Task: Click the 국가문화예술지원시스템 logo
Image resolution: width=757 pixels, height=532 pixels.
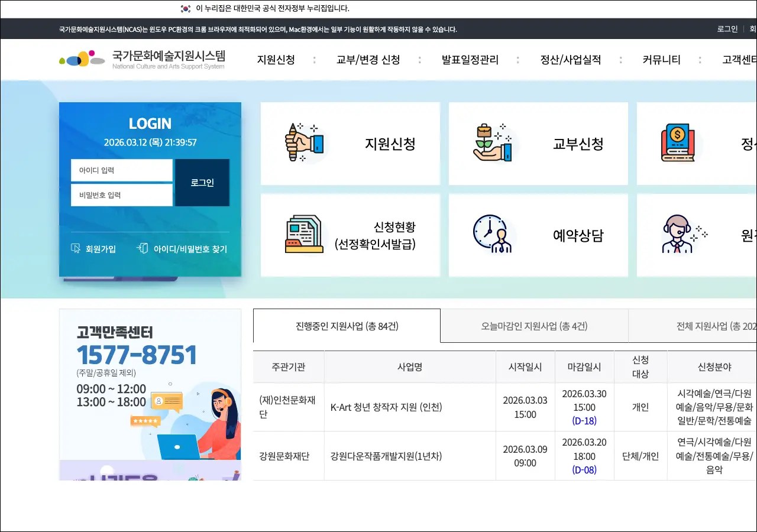Action: coord(143,59)
